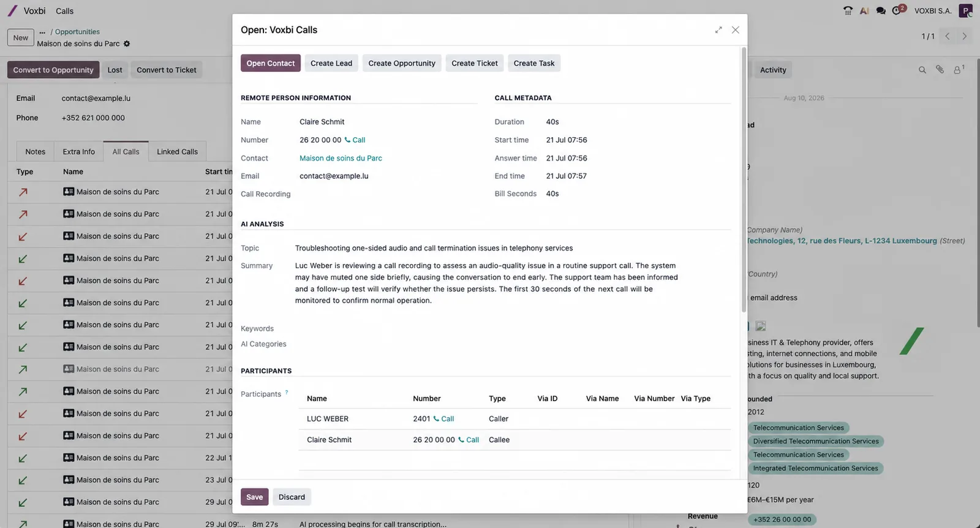The width and height of the screenshot is (980, 528).
Task: Open the AI assistant icon in top bar
Action: [864, 10]
